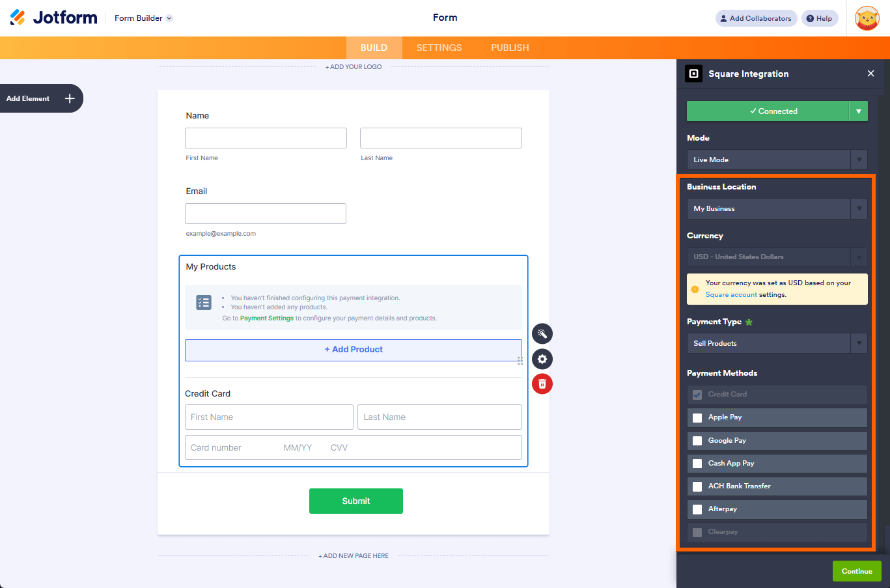Click the Card number field
Screen dimensions: 890x588
pyautogui.click(x=354, y=448)
